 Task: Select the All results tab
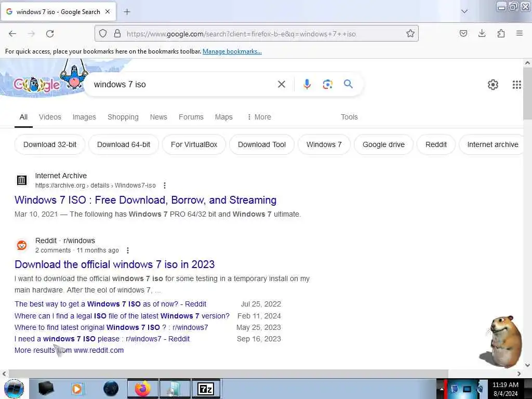tap(23, 117)
